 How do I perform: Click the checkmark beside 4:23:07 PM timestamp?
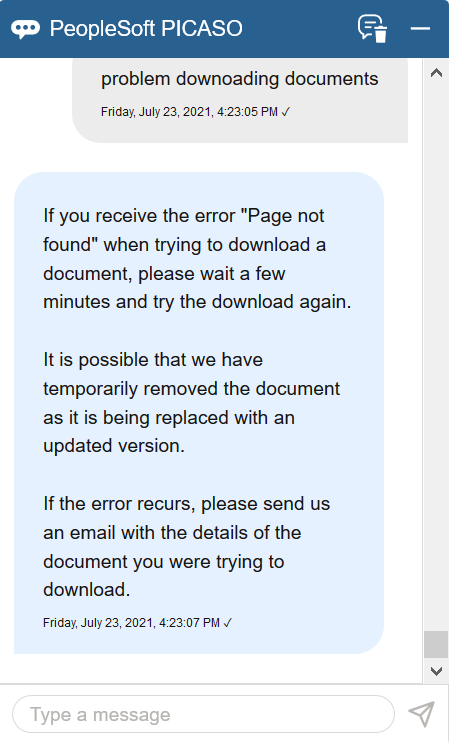coord(228,623)
